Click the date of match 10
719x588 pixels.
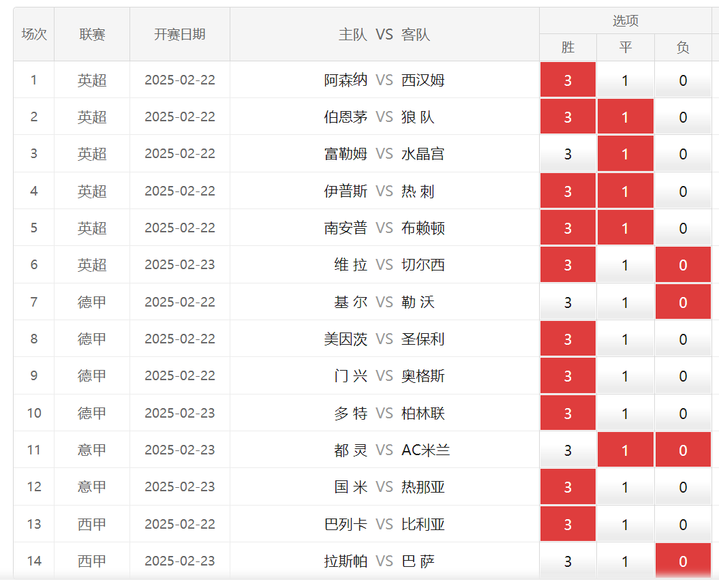click(180, 413)
